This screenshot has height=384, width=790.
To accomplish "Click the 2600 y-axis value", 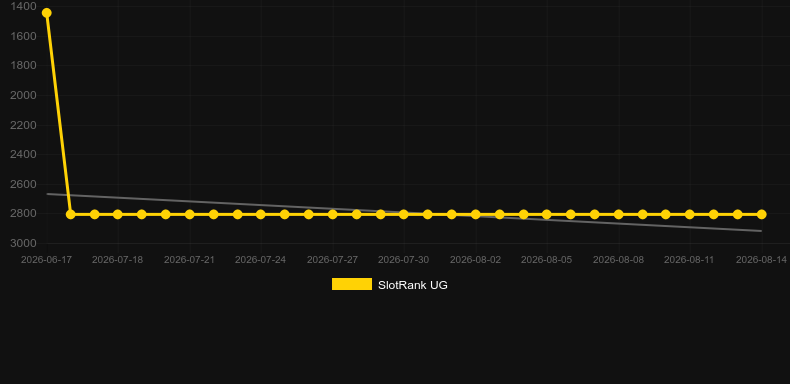I will point(23,184).
